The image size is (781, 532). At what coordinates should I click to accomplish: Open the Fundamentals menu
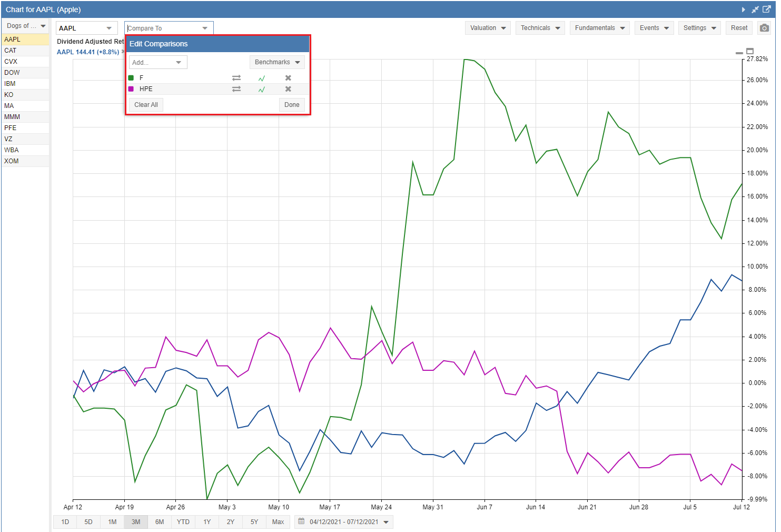[x=599, y=28]
